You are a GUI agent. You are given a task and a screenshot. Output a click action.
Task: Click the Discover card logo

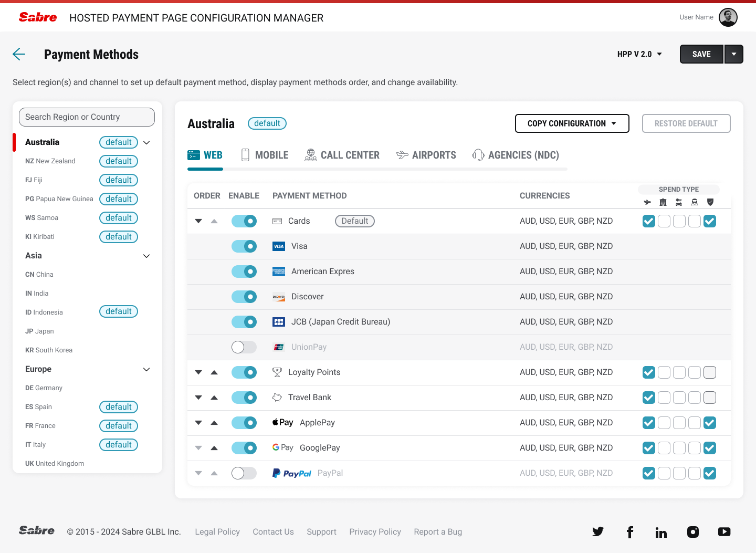point(279,297)
